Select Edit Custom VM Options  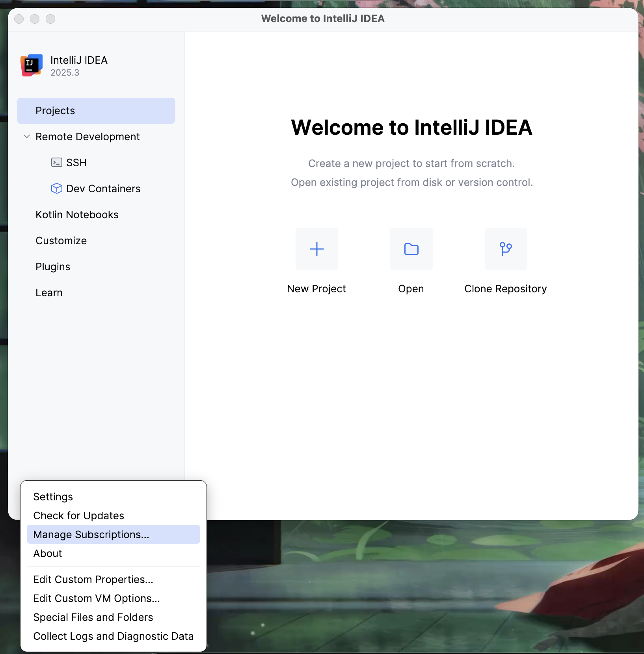coord(96,598)
